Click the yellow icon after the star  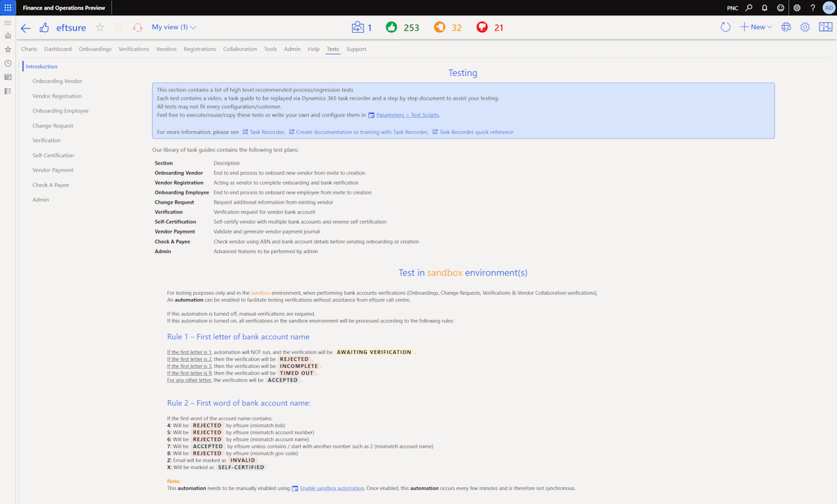click(x=119, y=28)
